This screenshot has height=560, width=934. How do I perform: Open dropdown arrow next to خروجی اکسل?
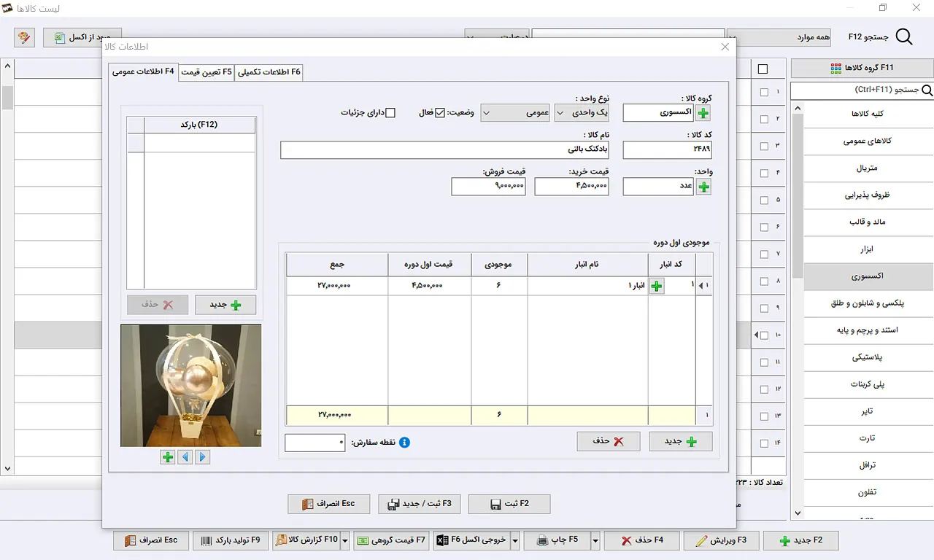click(x=515, y=540)
